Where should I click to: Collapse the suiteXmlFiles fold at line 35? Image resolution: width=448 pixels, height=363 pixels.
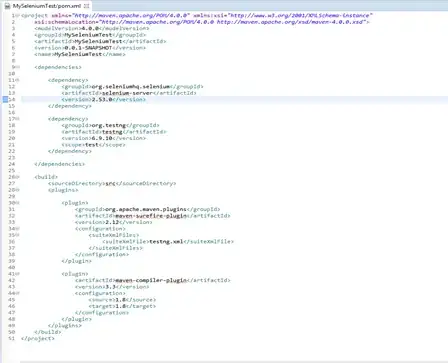18,235
